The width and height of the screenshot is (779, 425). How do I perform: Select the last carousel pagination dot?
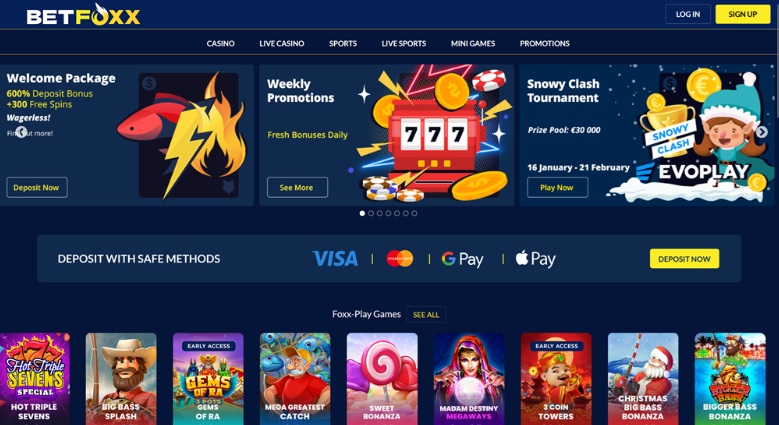pos(414,213)
